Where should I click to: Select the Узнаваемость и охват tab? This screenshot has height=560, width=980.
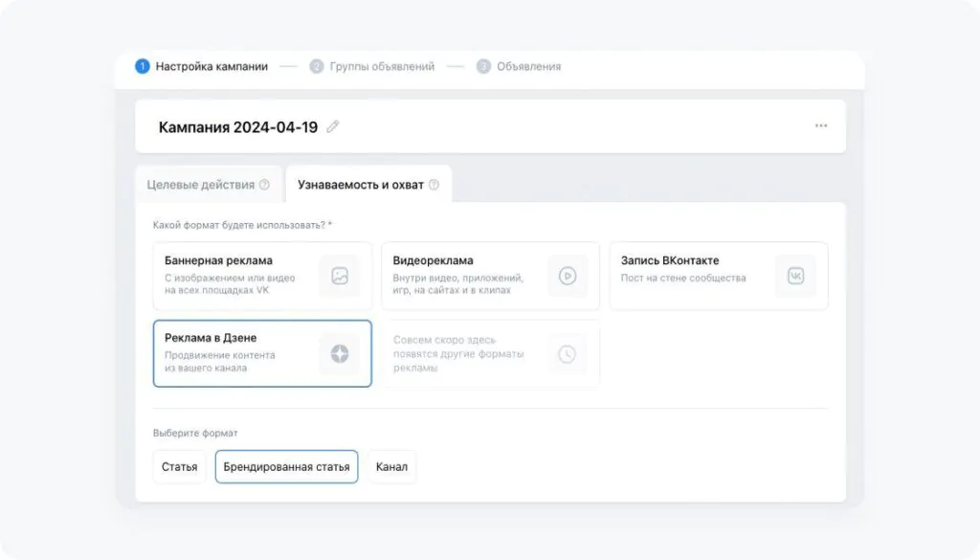tap(368, 185)
